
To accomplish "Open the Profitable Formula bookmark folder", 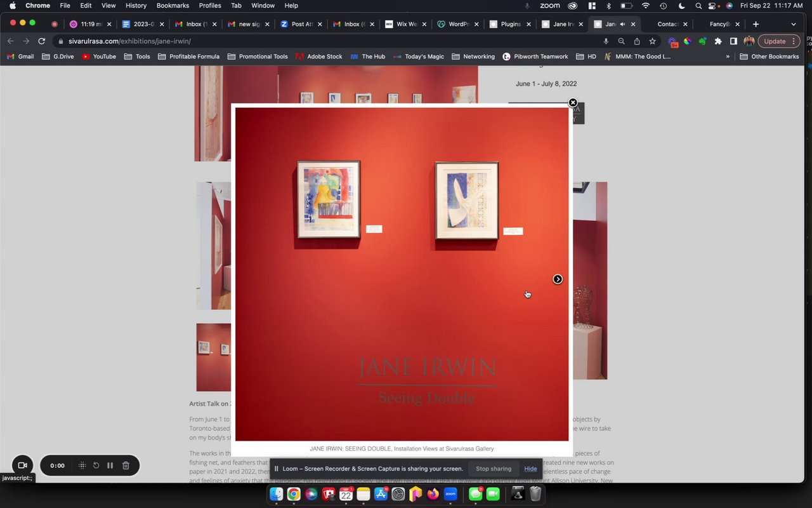I will click(x=188, y=57).
